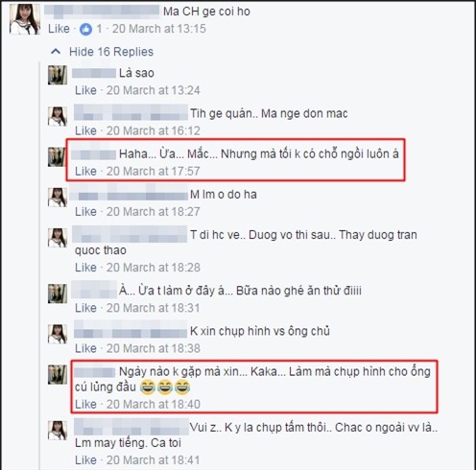Like the reply "K xin chụp hình vs ông chủ"
Screen dimensions: 476x470
pyautogui.click(x=85, y=348)
